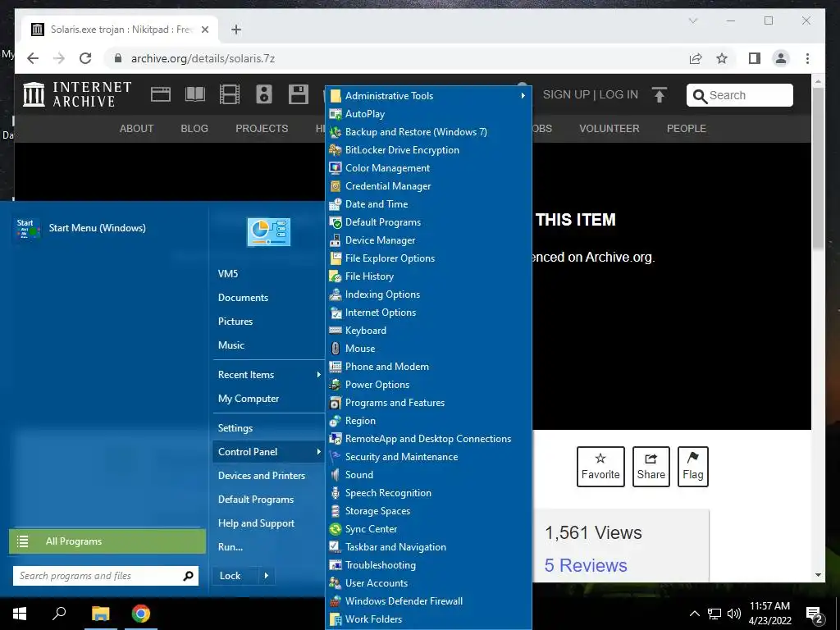Open notification center in taskbar
Screen dimensions: 840x630
815,614
